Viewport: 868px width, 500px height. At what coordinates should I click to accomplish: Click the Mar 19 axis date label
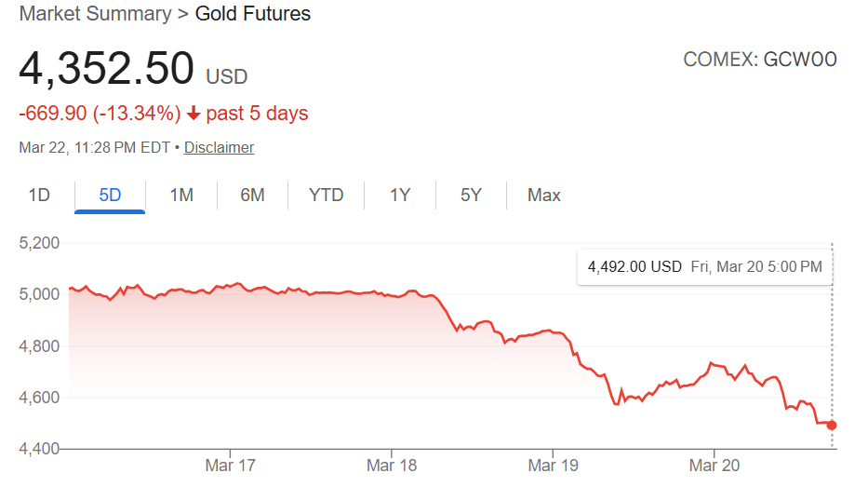[x=553, y=466]
